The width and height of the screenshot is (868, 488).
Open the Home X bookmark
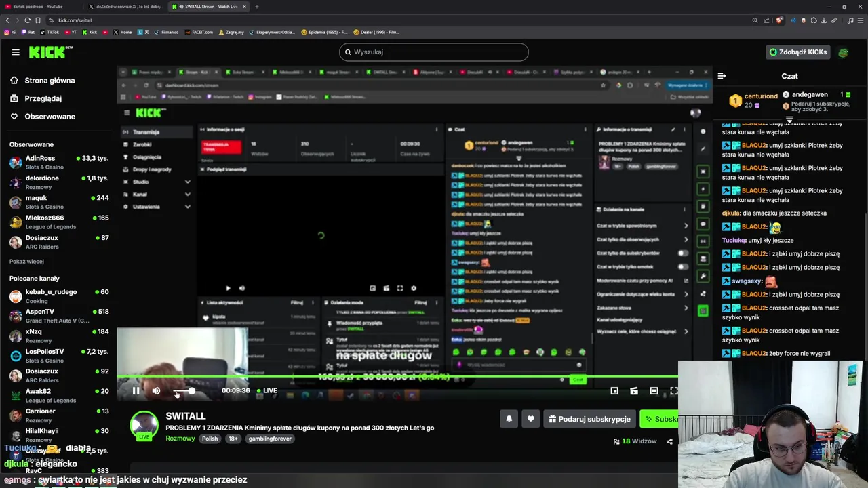(123, 32)
